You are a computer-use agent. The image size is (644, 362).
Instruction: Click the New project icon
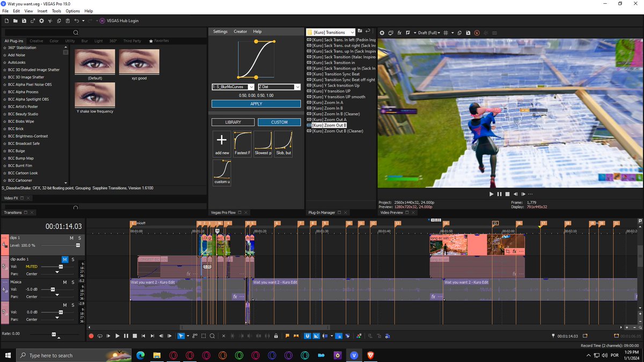pyautogui.click(x=8, y=20)
